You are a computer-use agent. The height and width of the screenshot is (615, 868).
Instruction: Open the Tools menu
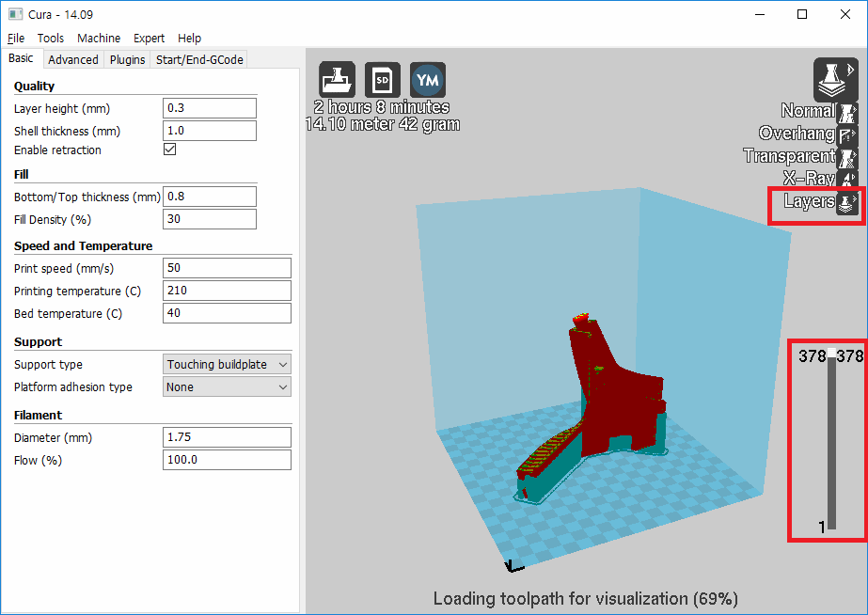(x=51, y=39)
